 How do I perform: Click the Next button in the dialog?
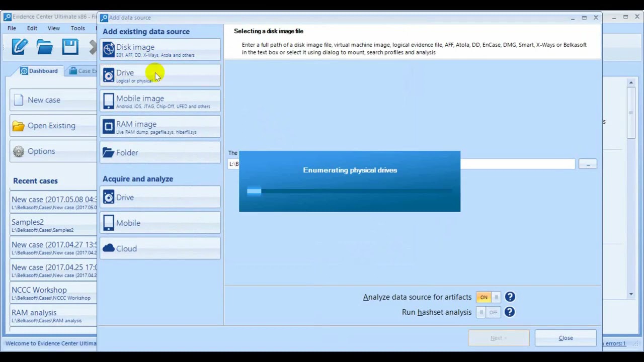[x=499, y=338]
